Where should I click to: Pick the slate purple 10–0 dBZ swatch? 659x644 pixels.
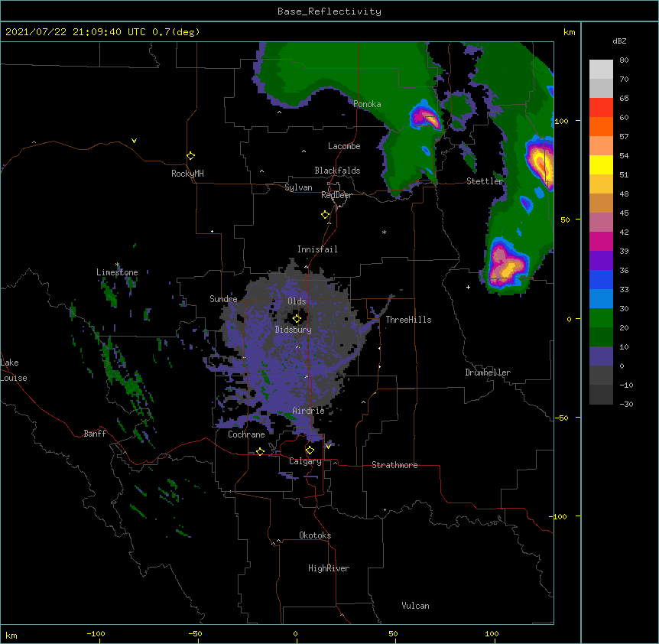click(x=601, y=356)
